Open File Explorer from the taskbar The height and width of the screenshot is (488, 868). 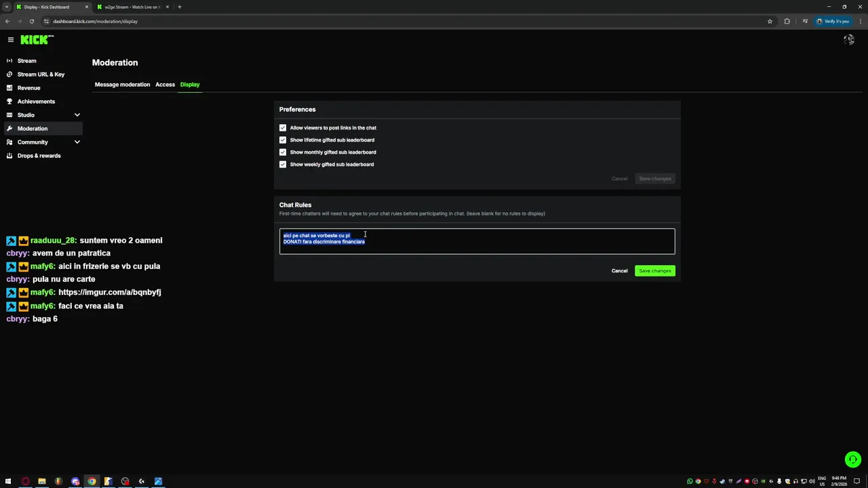tap(41, 481)
